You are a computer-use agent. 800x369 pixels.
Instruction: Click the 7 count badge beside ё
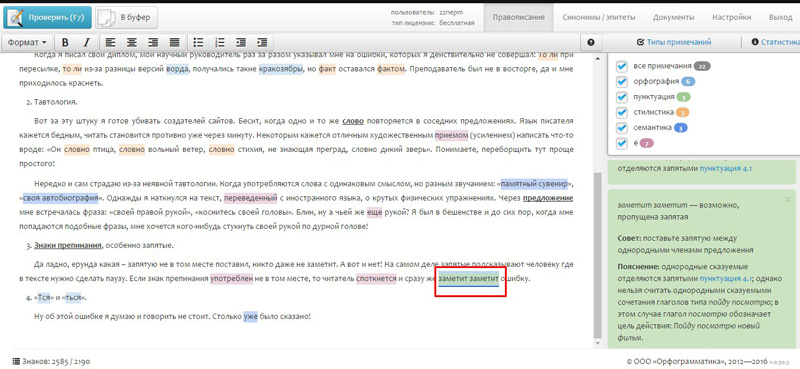click(x=647, y=143)
